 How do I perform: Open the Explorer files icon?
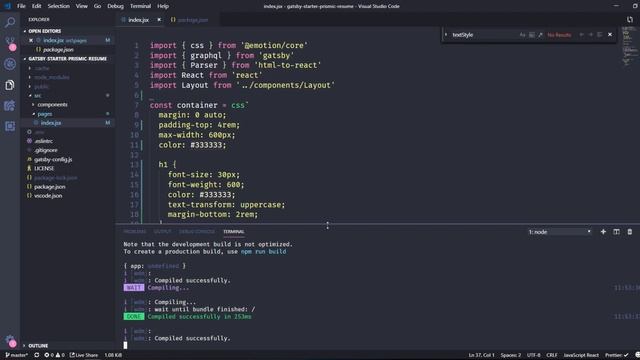click(10, 84)
